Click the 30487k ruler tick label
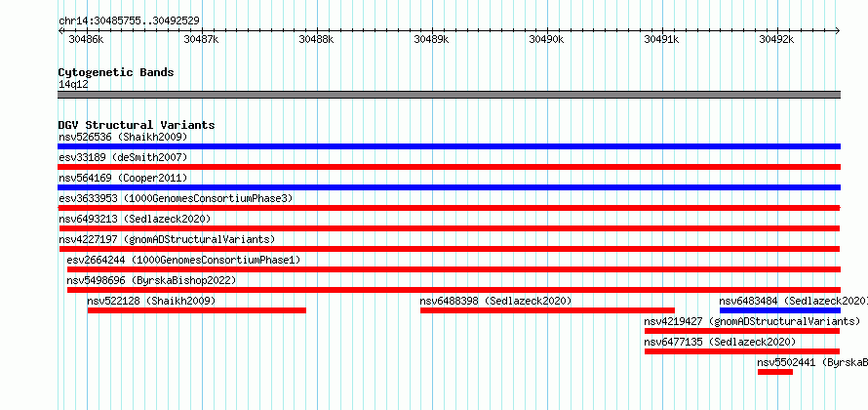Image resolution: width=868 pixels, height=410 pixels. coord(201,39)
